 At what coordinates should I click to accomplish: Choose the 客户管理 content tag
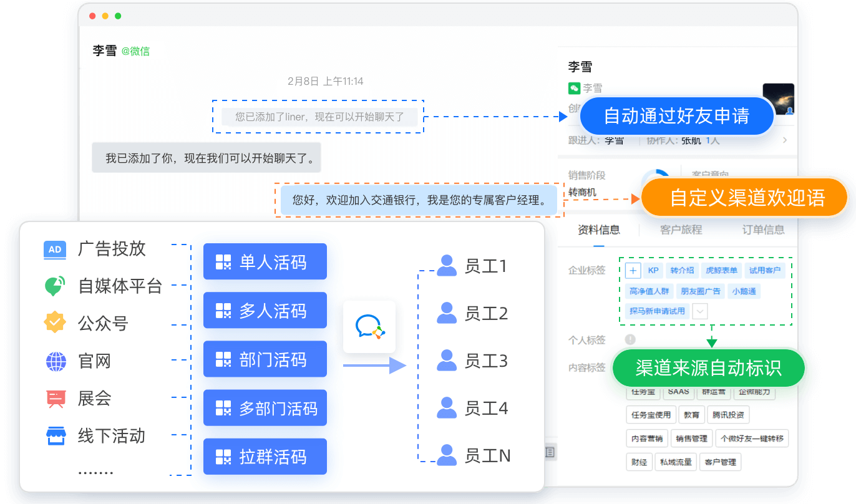point(720,462)
